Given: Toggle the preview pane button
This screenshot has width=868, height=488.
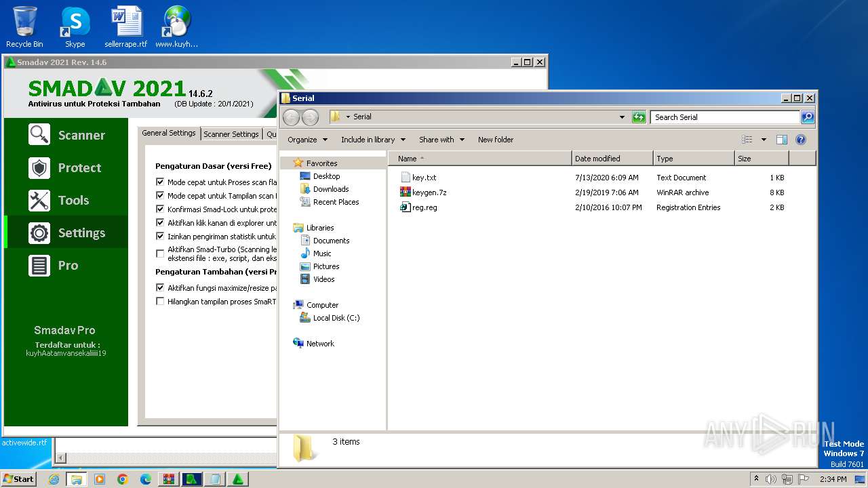Looking at the screenshot, I should point(781,140).
